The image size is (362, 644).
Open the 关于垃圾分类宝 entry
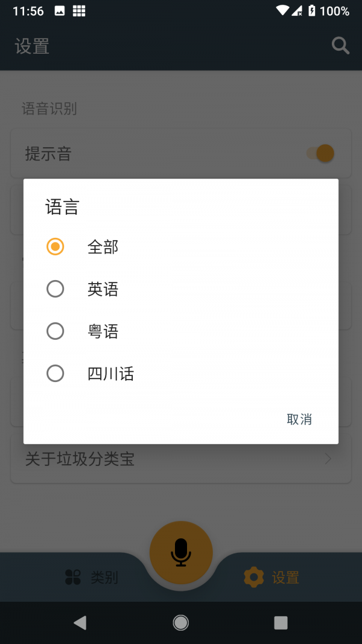(x=80, y=459)
